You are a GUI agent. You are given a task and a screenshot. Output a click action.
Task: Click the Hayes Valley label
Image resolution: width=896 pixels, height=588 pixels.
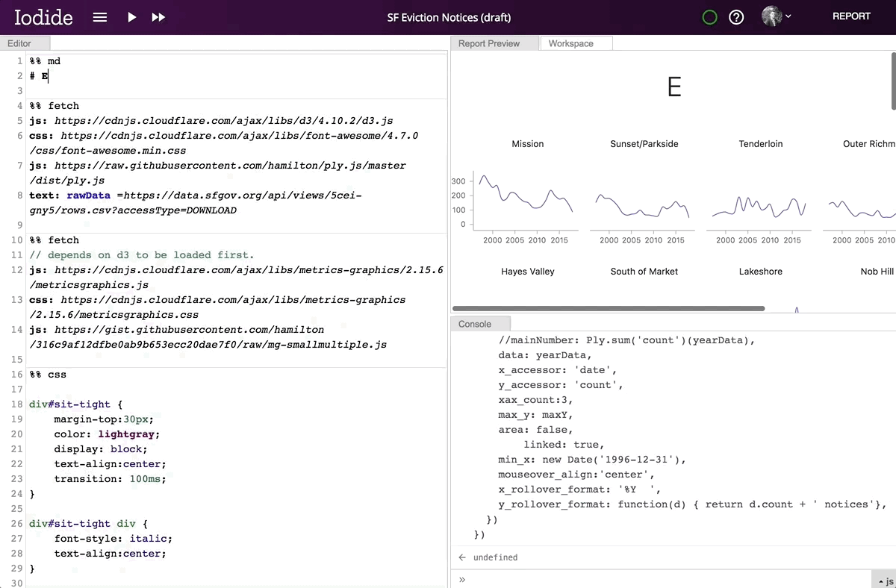[x=528, y=272]
